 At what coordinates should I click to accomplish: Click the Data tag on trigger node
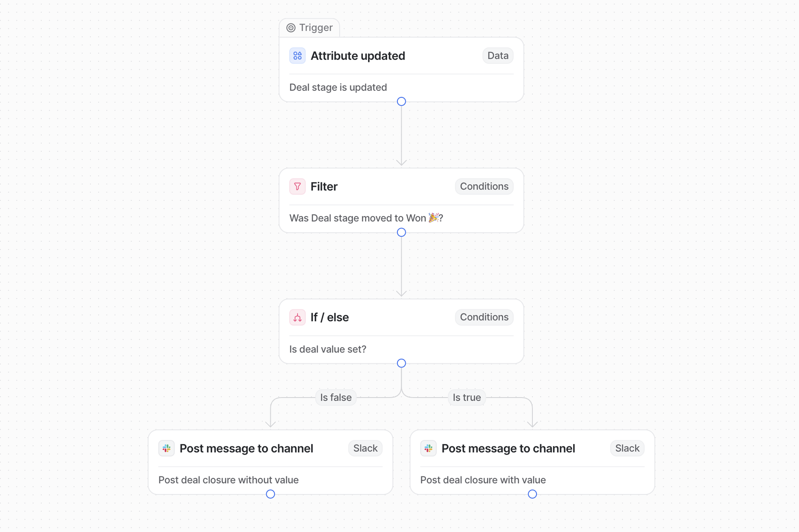[x=498, y=56]
